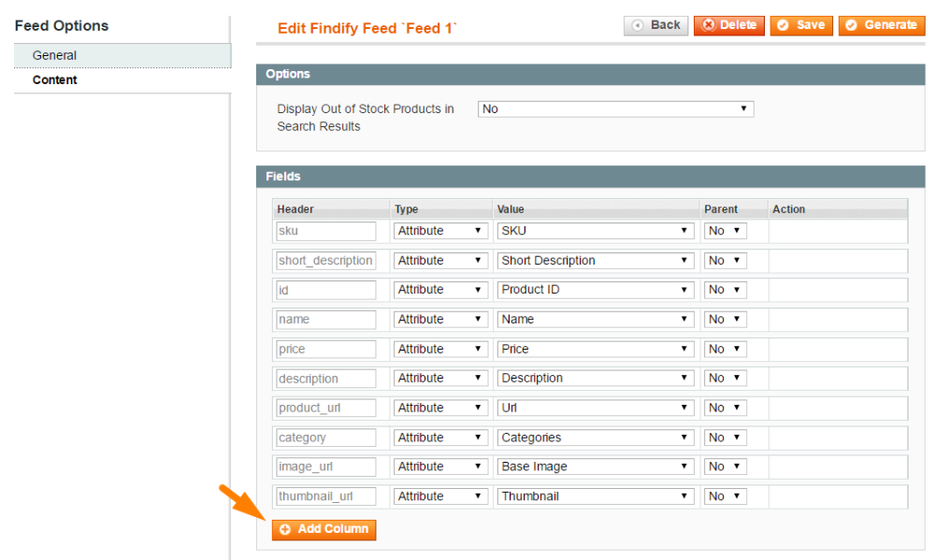
Task: Open the Short Description value dropdown
Action: click(596, 261)
